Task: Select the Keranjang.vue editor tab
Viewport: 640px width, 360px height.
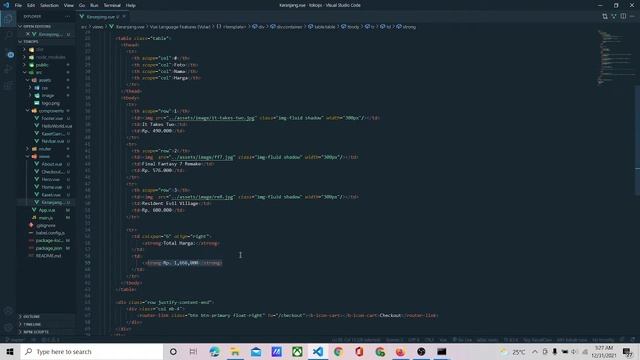Action: [x=101, y=17]
